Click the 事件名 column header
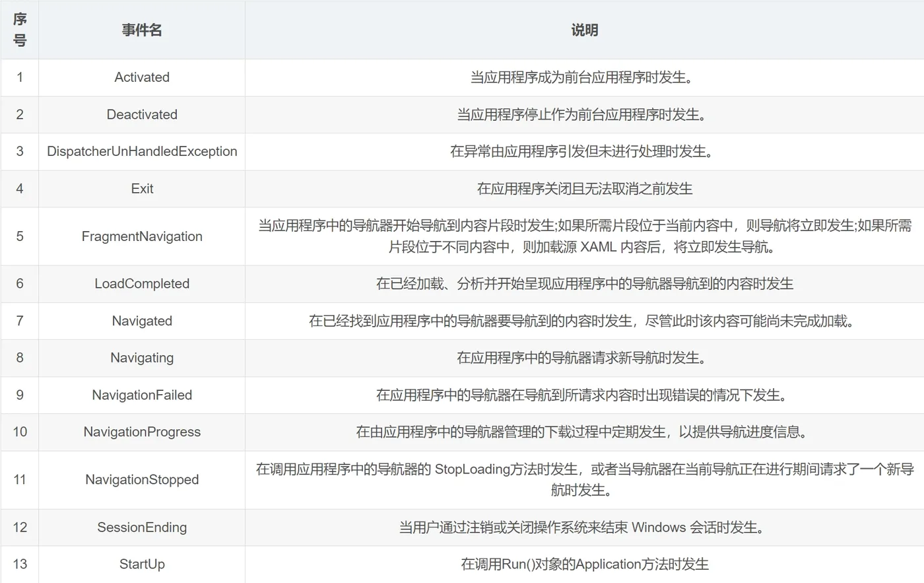This screenshot has width=924, height=583. tap(142, 30)
